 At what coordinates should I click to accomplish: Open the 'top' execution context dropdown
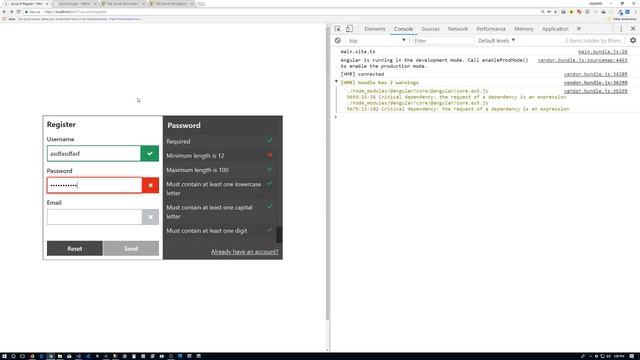376,40
